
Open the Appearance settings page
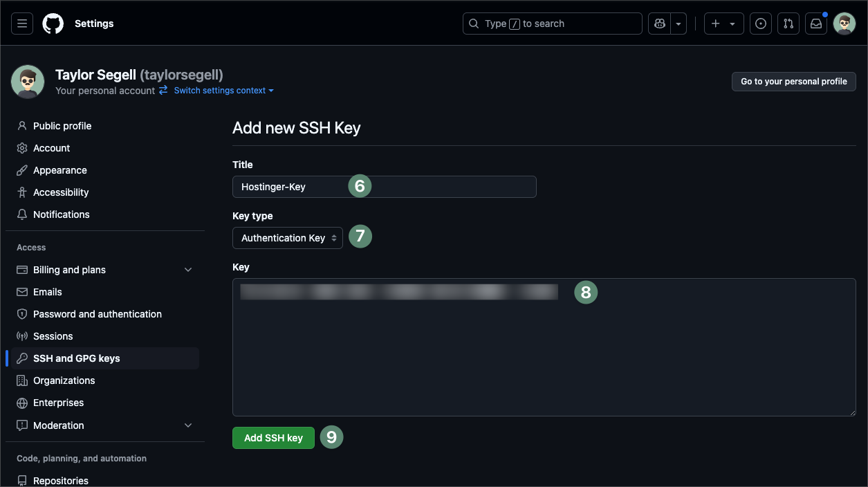60,170
